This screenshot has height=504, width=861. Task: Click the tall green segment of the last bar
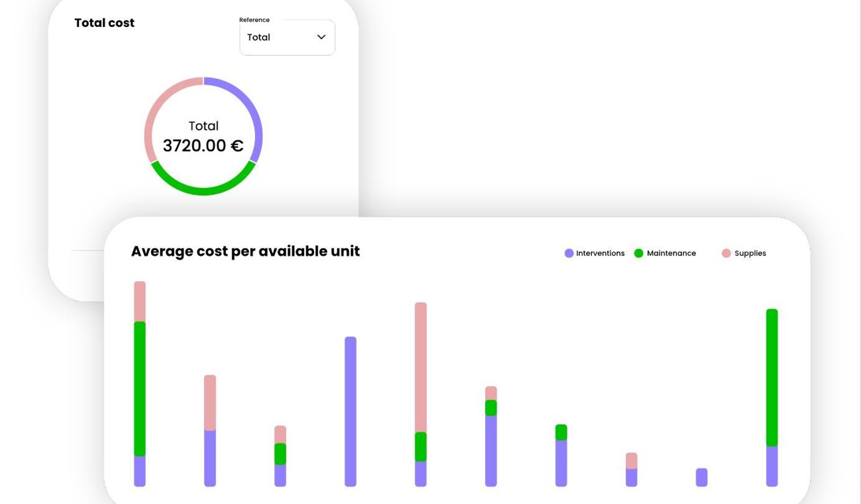(772, 378)
